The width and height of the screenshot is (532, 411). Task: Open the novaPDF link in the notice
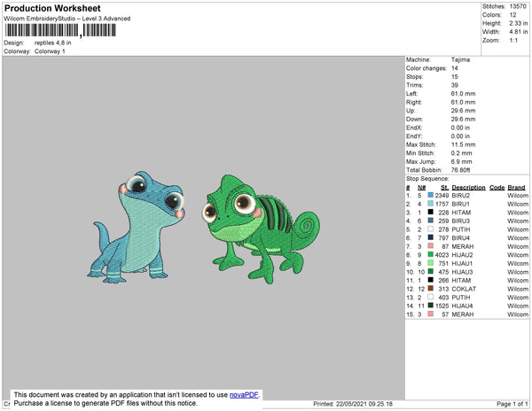tap(244, 395)
